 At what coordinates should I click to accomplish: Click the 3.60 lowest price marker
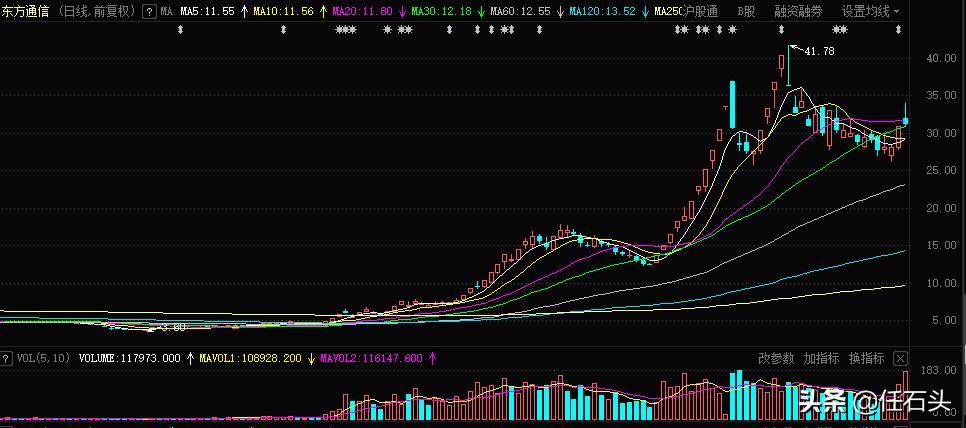tap(172, 327)
